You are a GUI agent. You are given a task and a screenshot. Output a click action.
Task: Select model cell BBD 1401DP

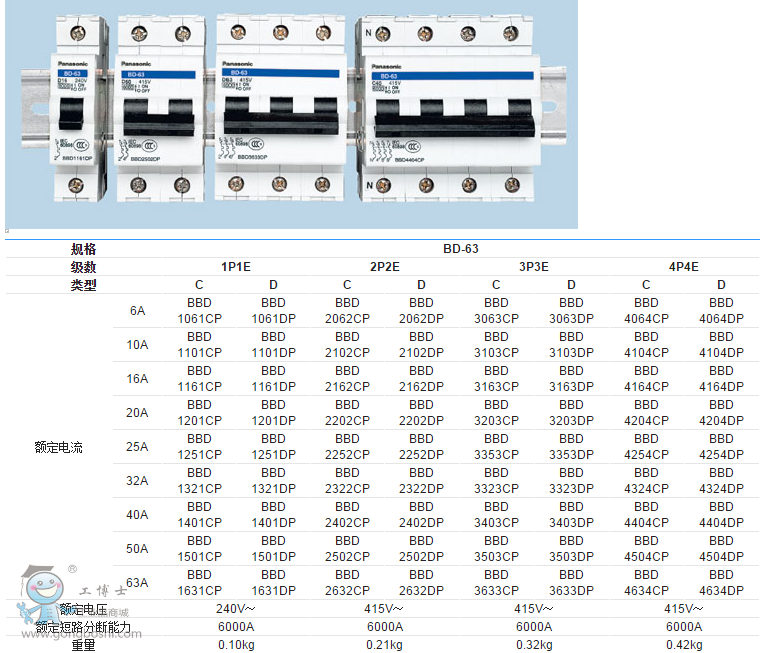pyautogui.click(x=273, y=515)
